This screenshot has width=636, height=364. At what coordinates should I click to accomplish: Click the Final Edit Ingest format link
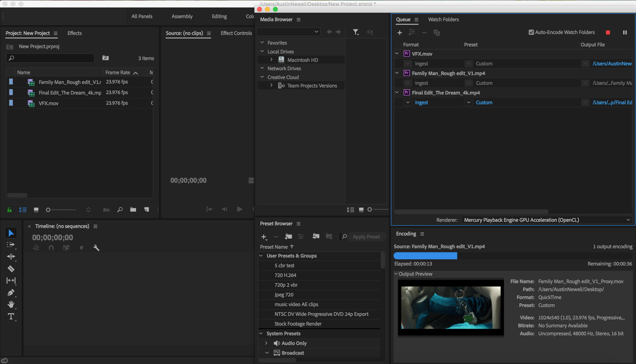pyautogui.click(x=421, y=103)
